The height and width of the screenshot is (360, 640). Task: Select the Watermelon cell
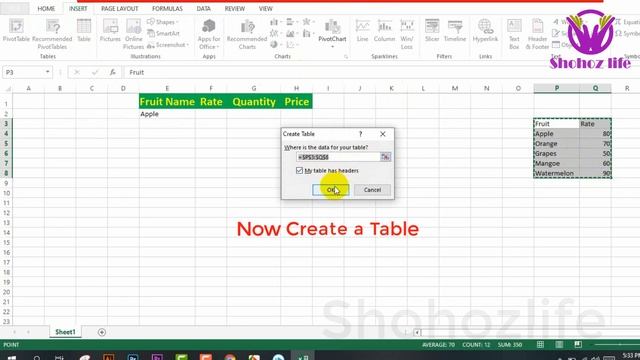(x=556, y=173)
